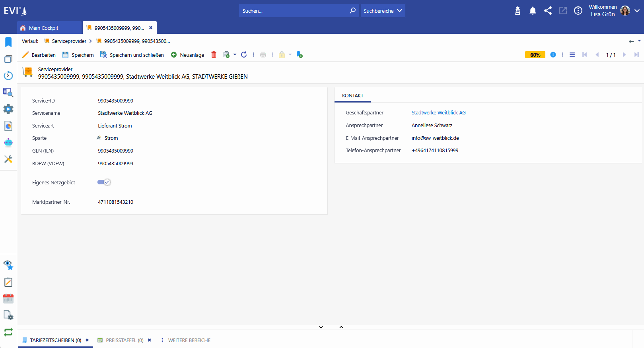This screenshot has width=644, height=348.
Task: Open notifications bell icon
Action: 533,11
